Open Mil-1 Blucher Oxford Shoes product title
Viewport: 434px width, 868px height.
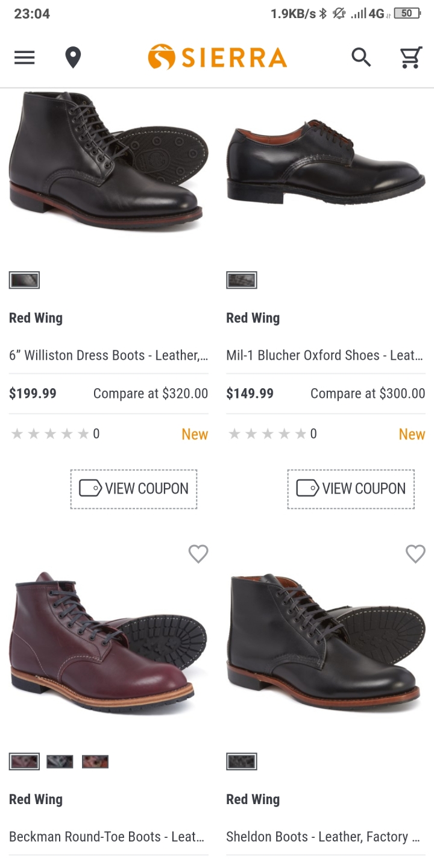pyautogui.click(x=324, y=356)
